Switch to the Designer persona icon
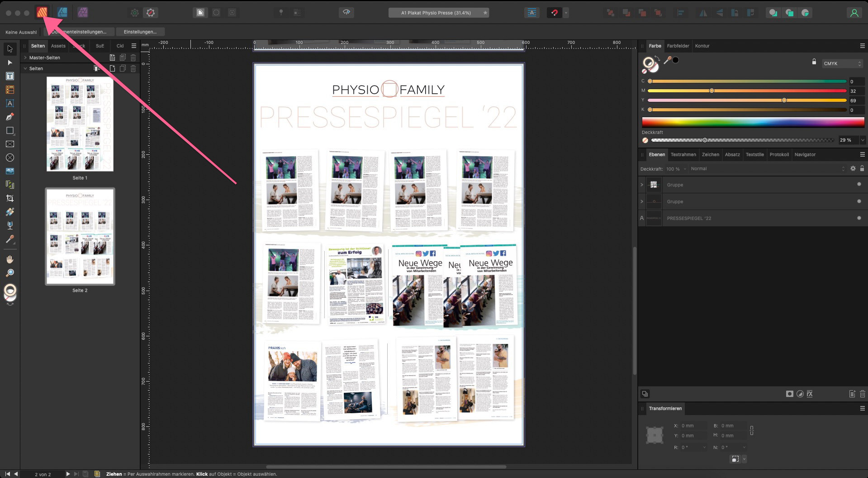 62,13
